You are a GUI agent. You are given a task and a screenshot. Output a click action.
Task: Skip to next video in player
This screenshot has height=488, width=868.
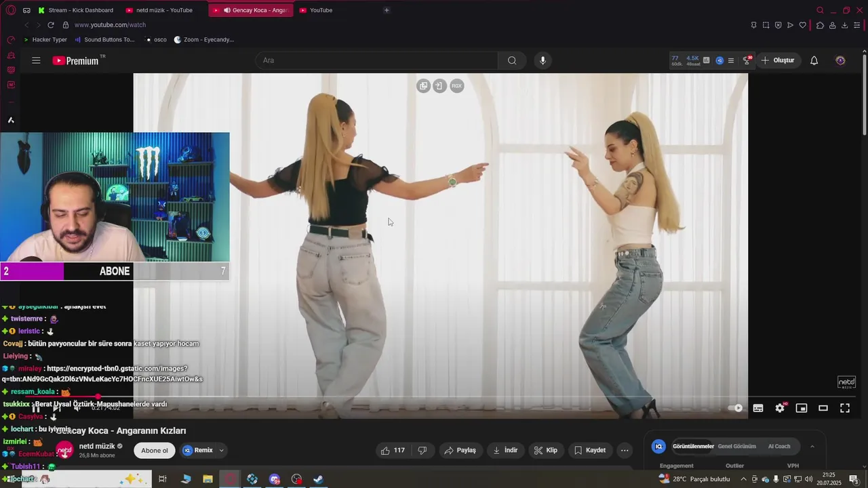57,407
